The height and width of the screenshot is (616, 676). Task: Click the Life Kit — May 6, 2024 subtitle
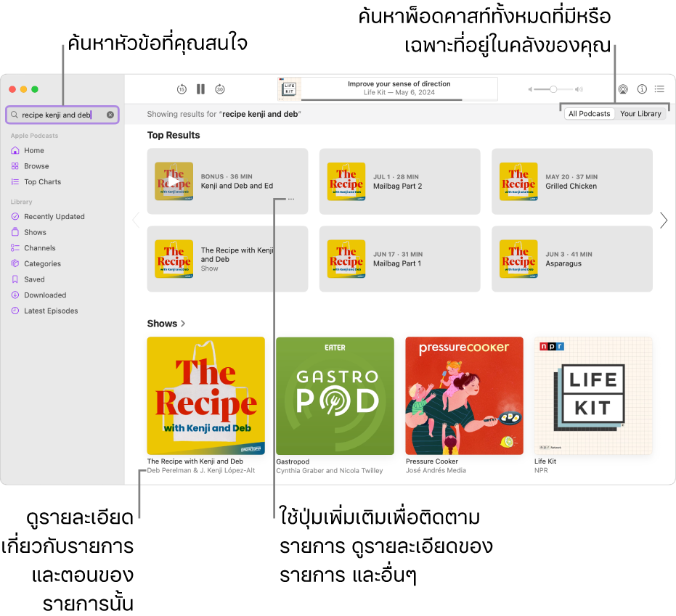click(x=399, y=92)
